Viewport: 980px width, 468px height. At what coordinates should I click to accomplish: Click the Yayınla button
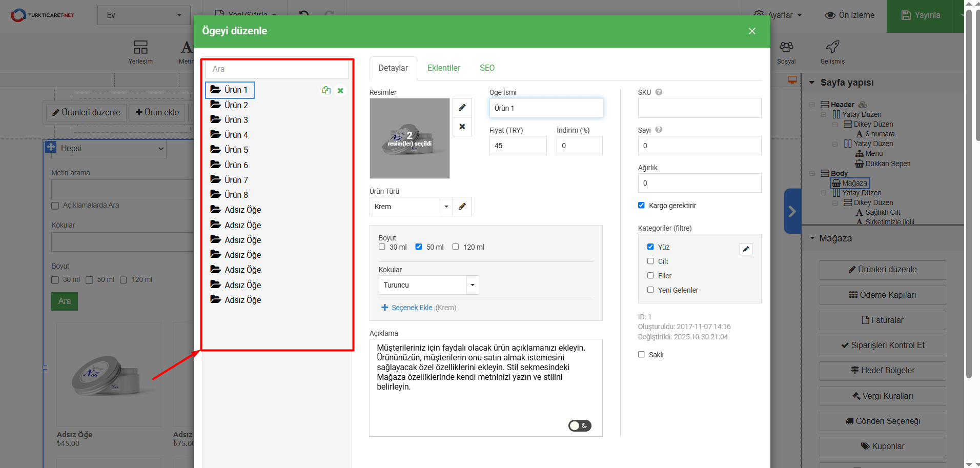pyautogui.click(x=921, y=15)
